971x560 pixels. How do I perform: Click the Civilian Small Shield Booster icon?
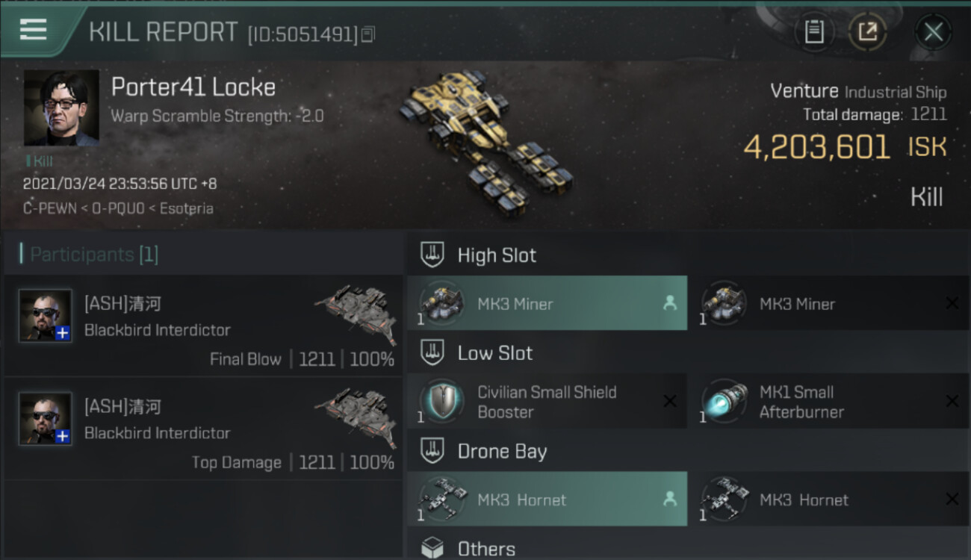(x=441, y=402)
